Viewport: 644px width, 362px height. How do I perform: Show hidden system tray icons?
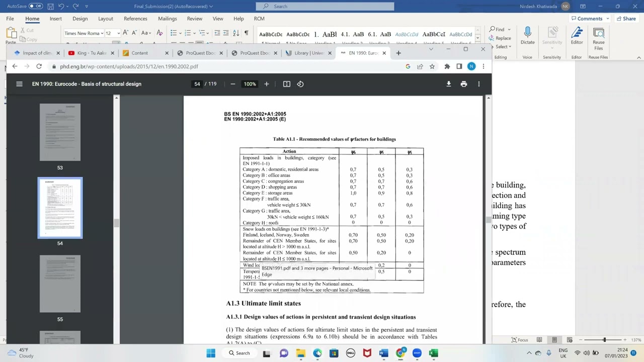[x=529, y=353]
